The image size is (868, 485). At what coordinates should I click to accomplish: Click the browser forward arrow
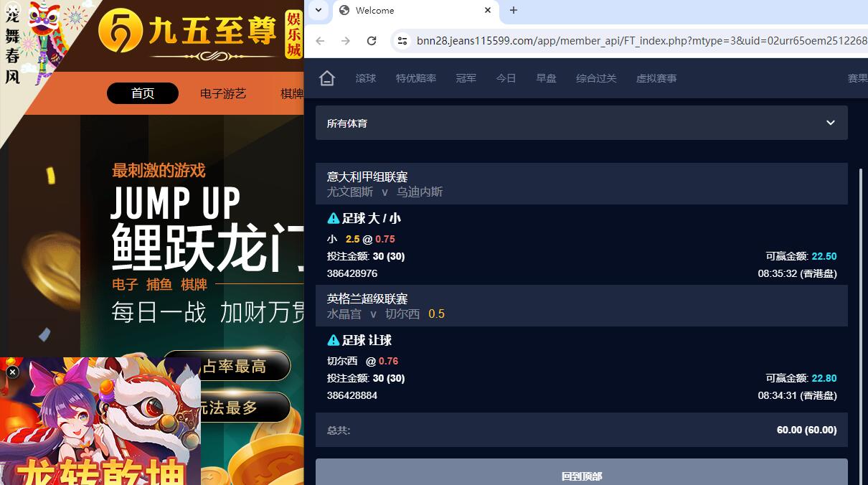[346, 41]
